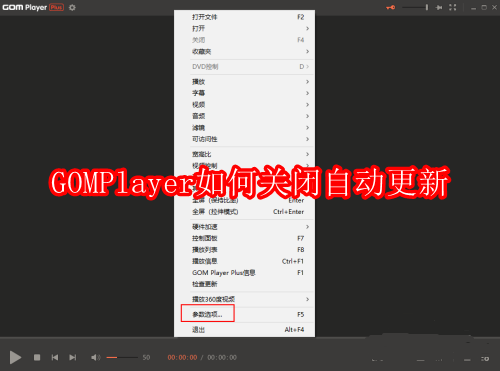The width and height of the screenshot is (500, 371).
Task: Expand the 宽高比 submenu
Action: [244, 154]
